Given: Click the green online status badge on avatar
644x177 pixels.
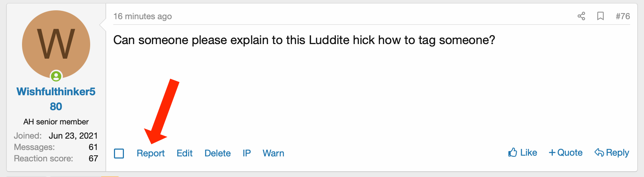Looking at the screenshot, I should point(56,76).
